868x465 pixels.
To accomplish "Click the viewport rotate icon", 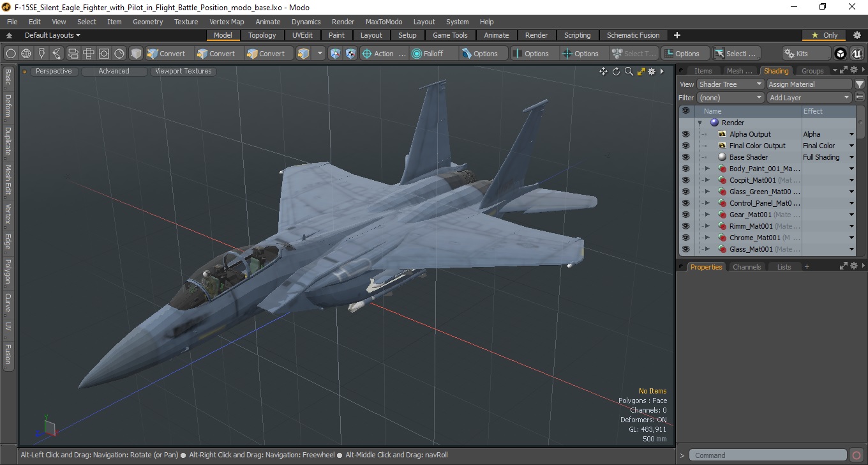I will point(617,72).
